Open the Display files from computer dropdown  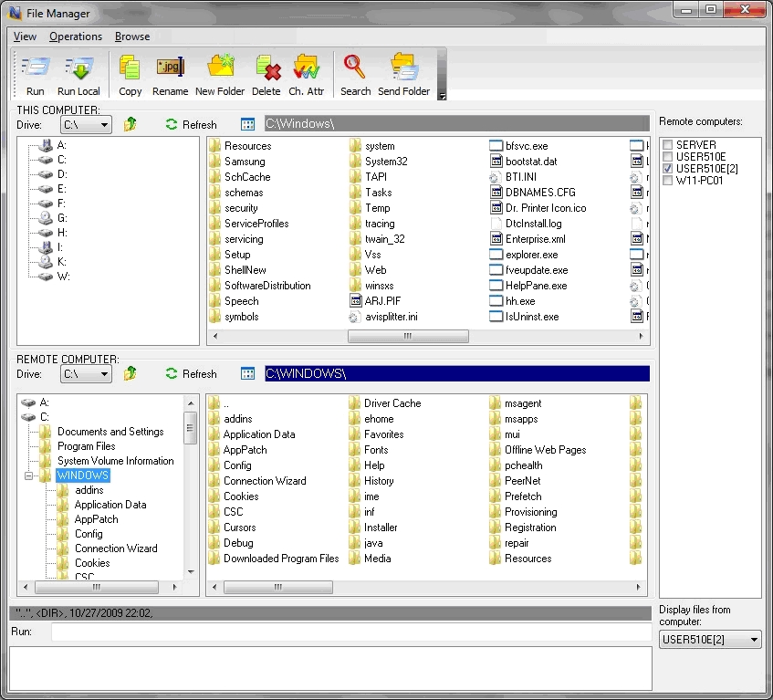pyautogui.click(x=754, y=640)
